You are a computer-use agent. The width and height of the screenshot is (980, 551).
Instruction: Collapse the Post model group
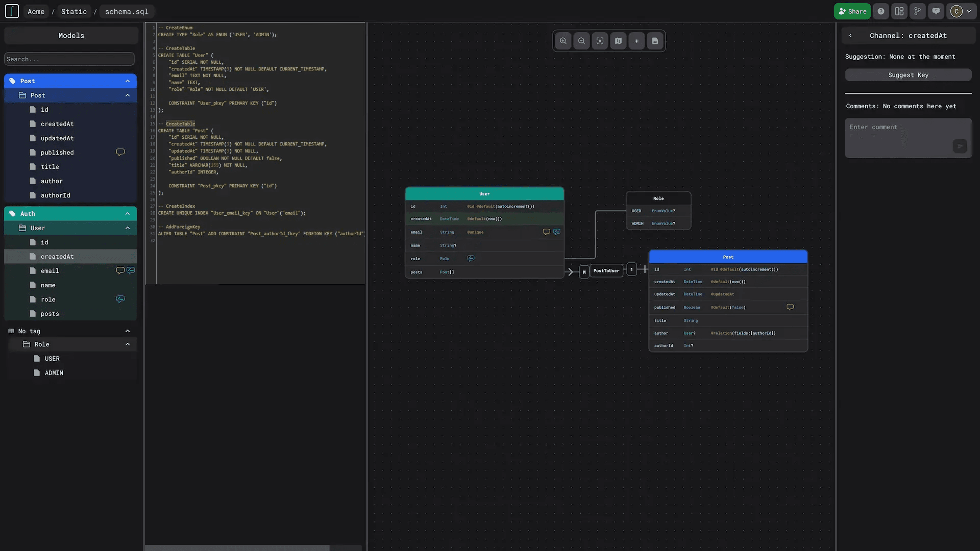coord(128,81)
